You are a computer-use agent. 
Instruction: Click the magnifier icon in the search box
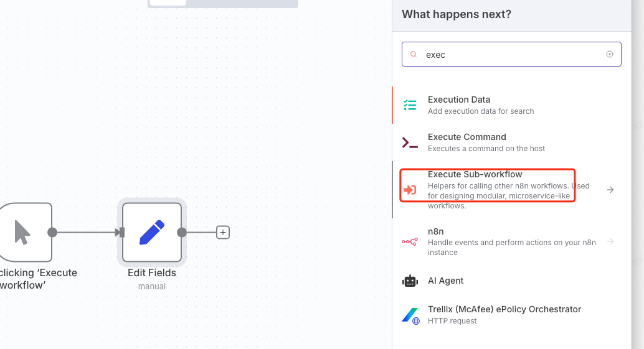(x=414, y=54)
